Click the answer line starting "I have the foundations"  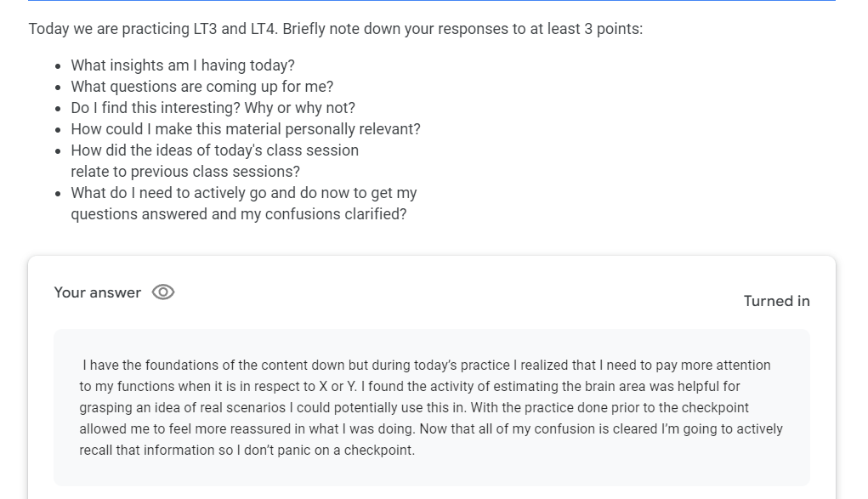click(x=426, y=366)
